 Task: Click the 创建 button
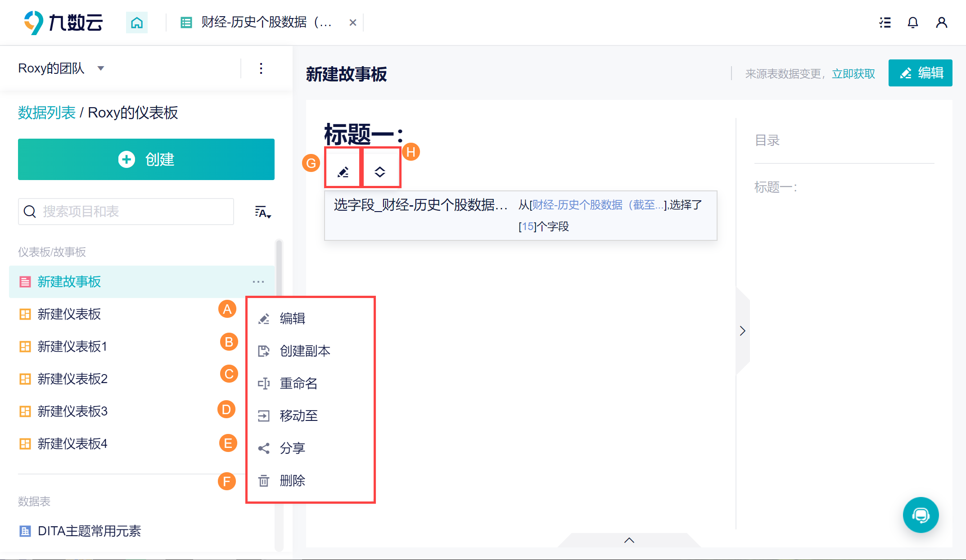click(146, 159)
